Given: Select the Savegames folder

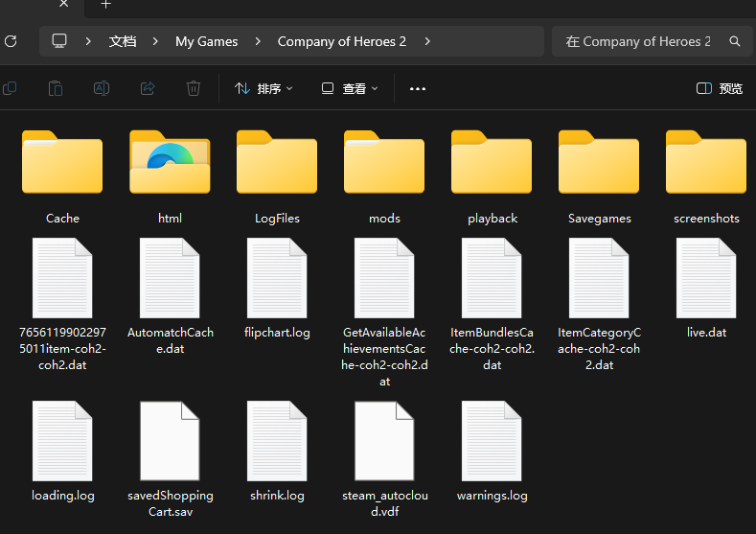Looking at the screenshot, I should [x=599, y=177].
